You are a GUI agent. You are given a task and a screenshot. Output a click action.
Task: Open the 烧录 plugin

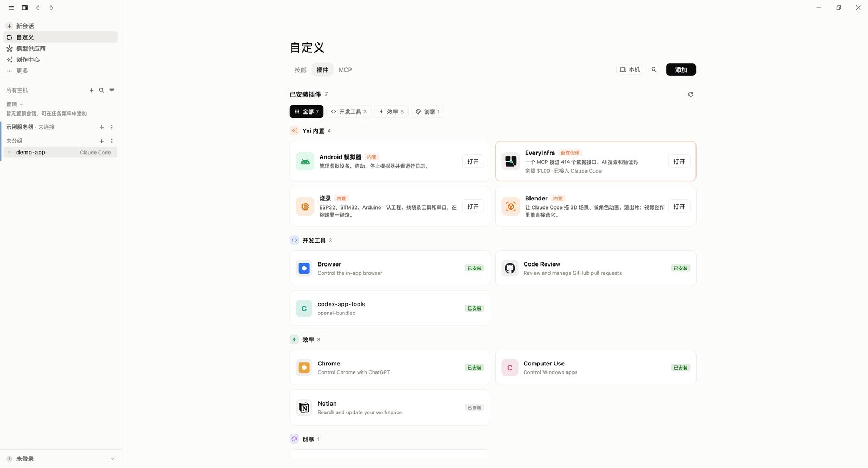click(x=473, y=206)
